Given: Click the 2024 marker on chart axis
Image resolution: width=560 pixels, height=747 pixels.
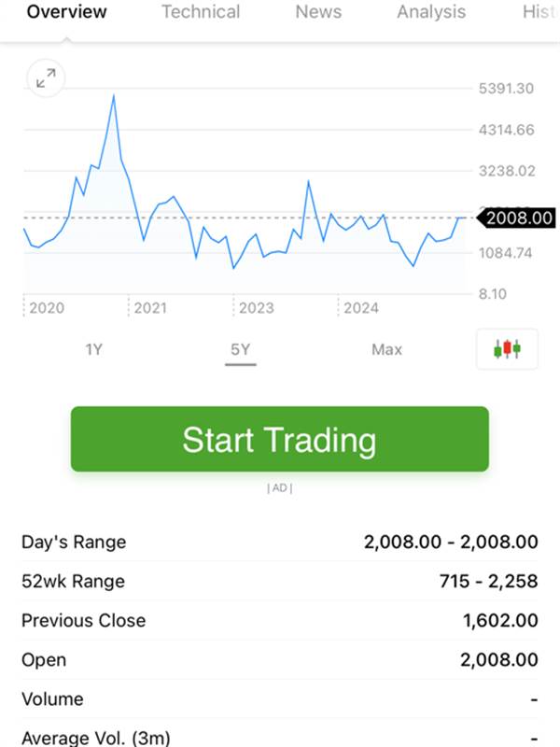Looking at the screenshot, I should (361, 308).
